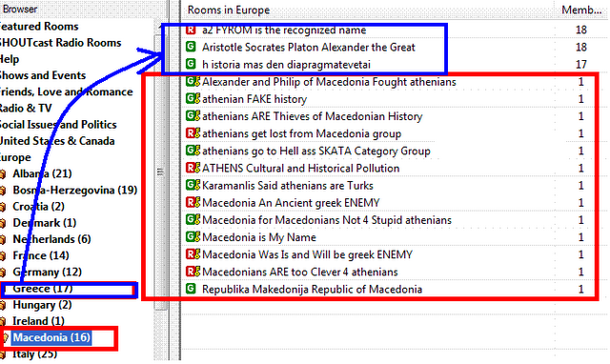Select Social Issues and Politics category
The height and width of the screenshot is (364, 610).
click(x=58, y=125)
